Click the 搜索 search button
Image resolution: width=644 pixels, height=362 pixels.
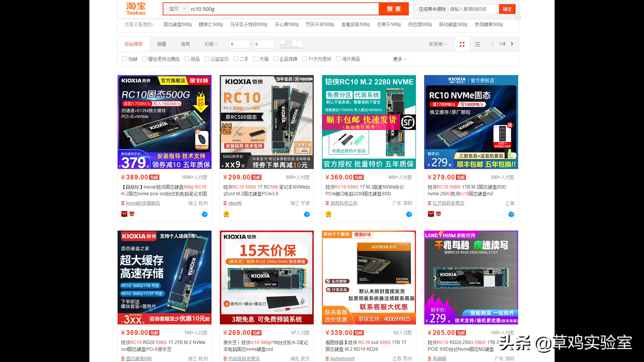394,9
